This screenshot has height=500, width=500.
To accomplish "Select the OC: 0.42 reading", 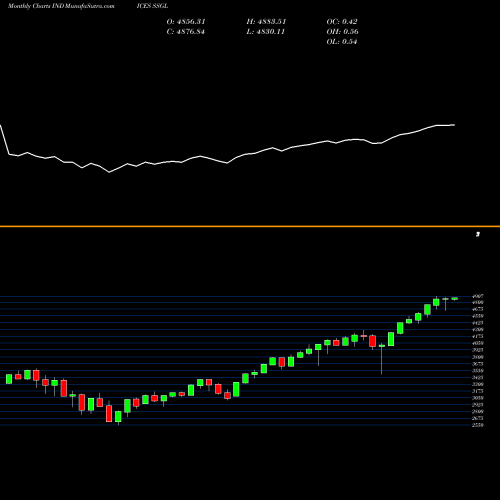I will [x=342, y=22].
